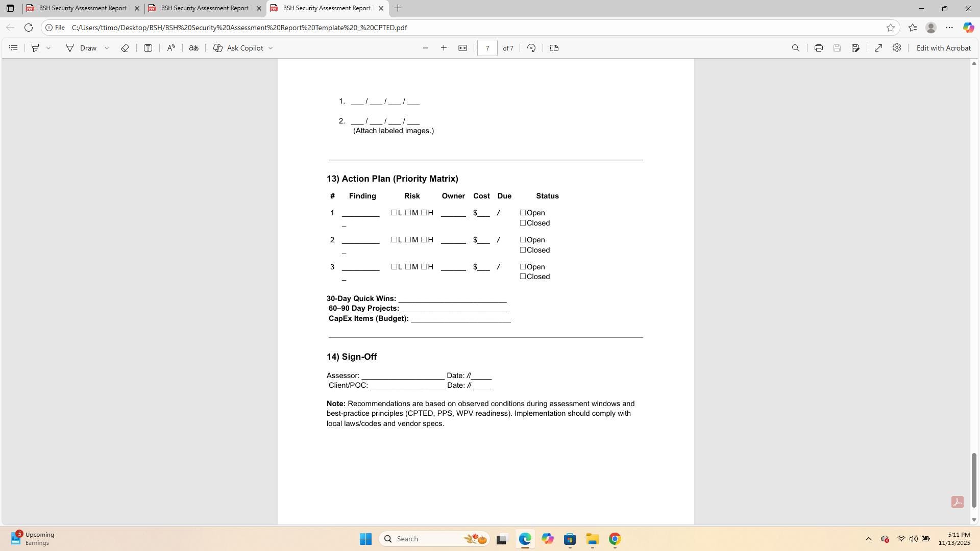Activate the Draw tool
Image resolution: width=980 pixels, height=551 pixels.
82,48
